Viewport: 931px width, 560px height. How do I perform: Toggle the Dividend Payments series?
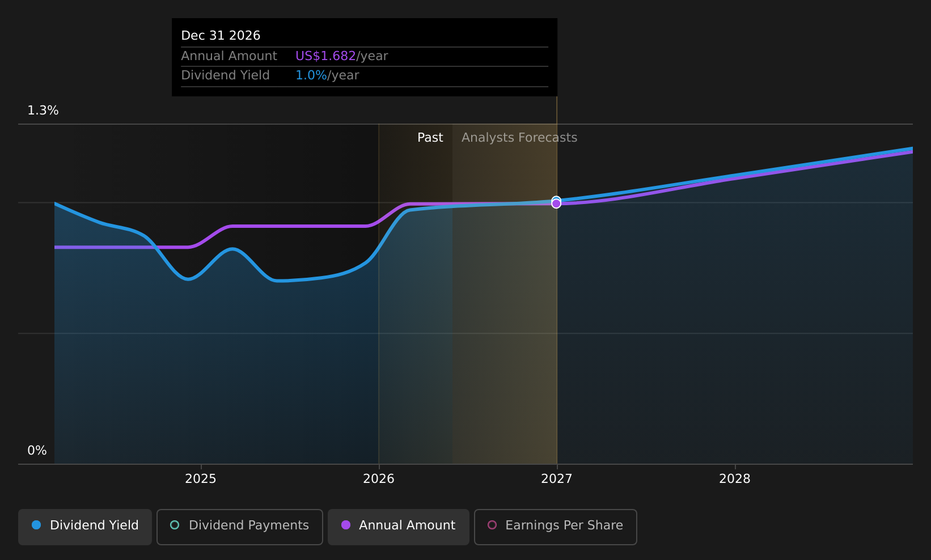click(x=240, y=527)
